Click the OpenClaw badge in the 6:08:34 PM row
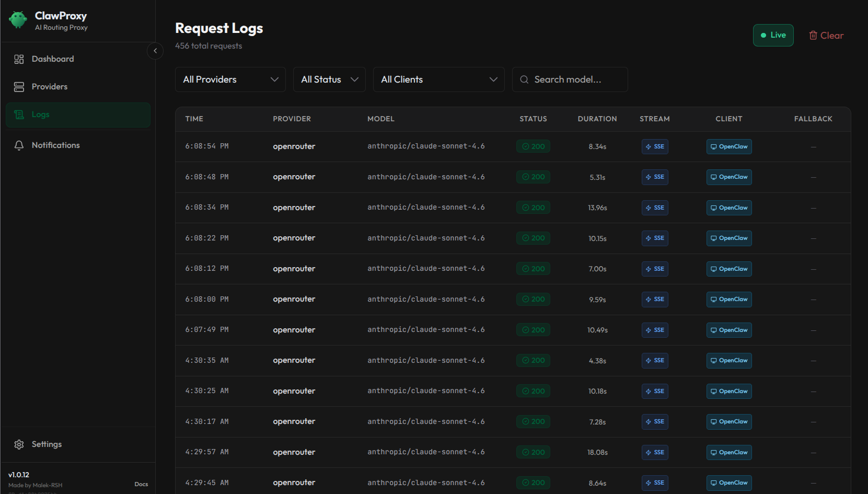The height and width of the screenshot is (494, 868). coord(729,208)
